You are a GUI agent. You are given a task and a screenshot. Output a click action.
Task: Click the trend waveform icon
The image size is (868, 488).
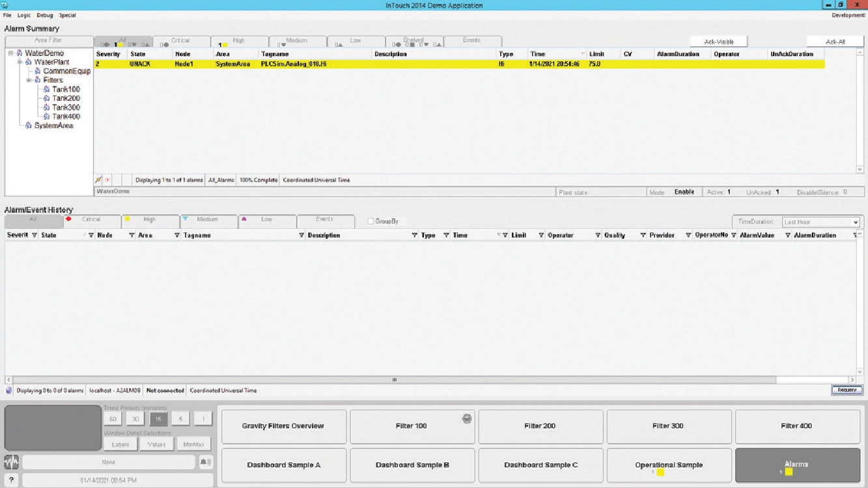11,462
